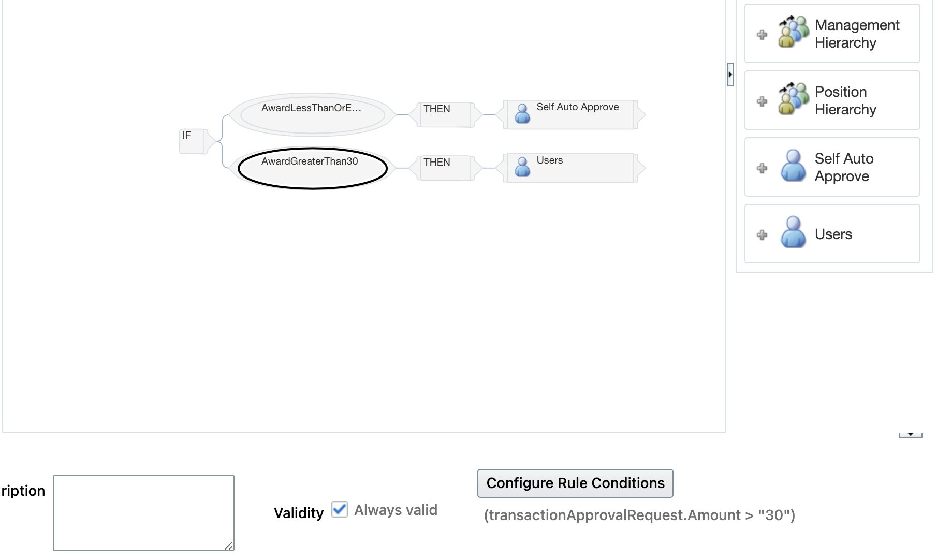Click the Management Hierarchy group icon
937x560 pixels.
794,32
